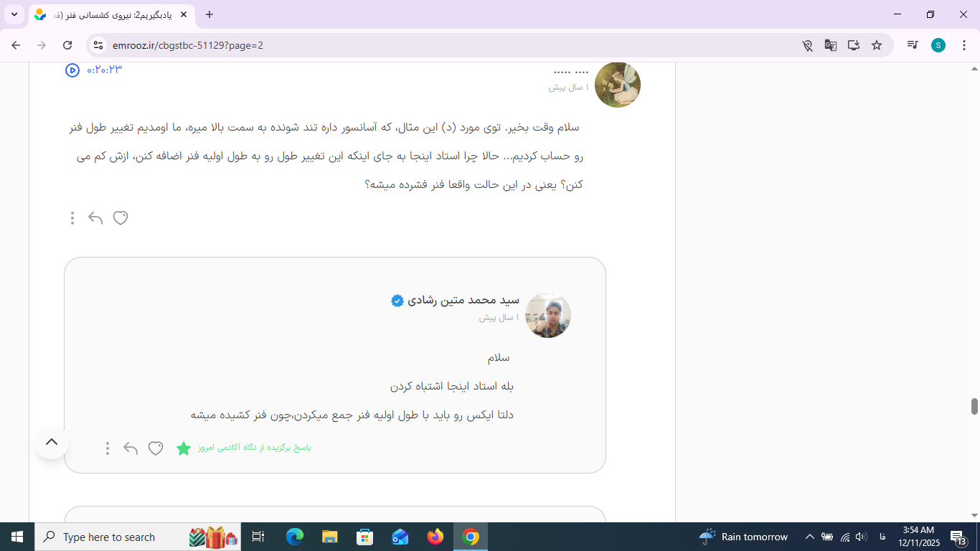Image resolution: width=980 pixels, height=551 pixels.
Task: Open Google Translate icon in address bar
Action: (830, 45)
